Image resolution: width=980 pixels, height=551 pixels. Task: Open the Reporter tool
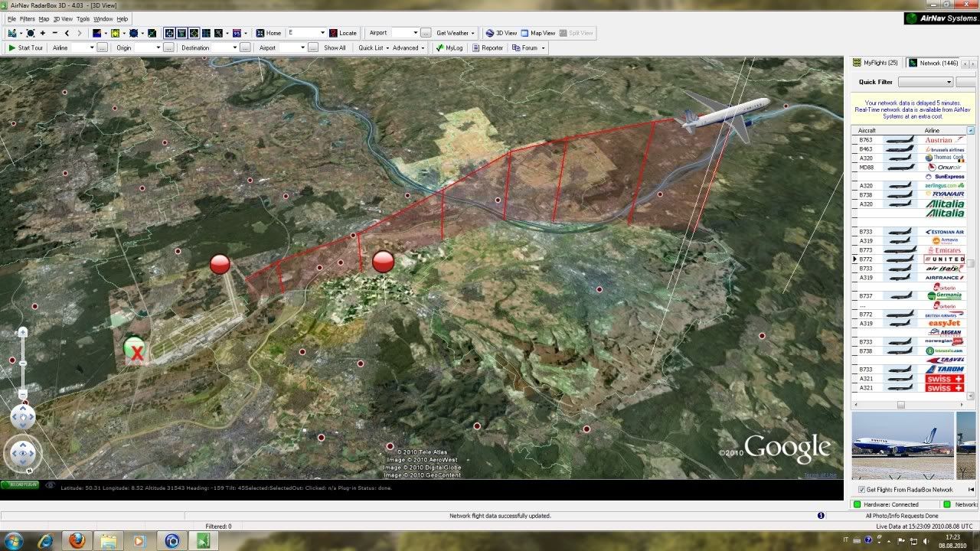click(488, 47)
